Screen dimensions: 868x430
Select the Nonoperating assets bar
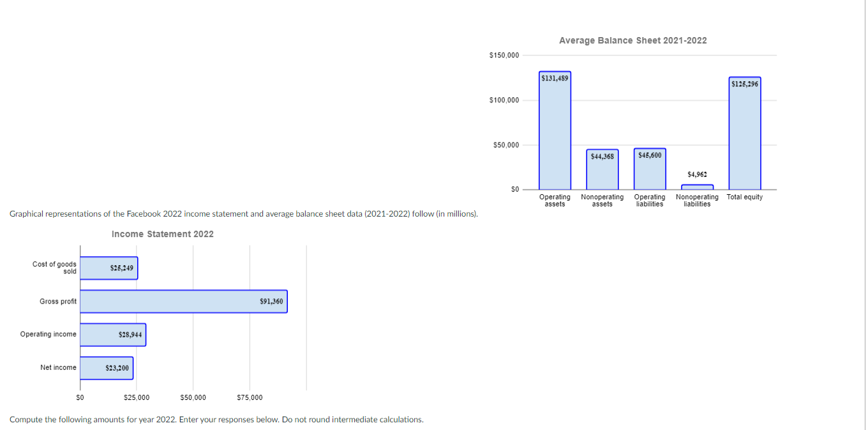602,169
